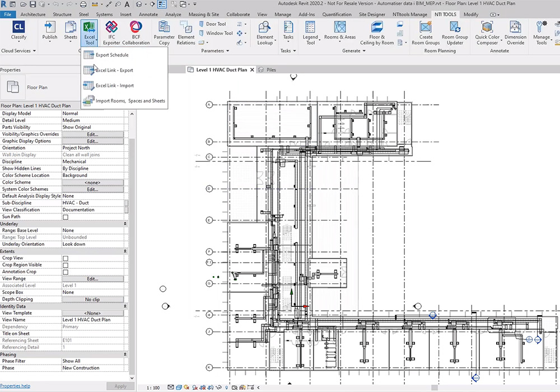
Task: Click the View Name value field
Action: tap(93, 320)
